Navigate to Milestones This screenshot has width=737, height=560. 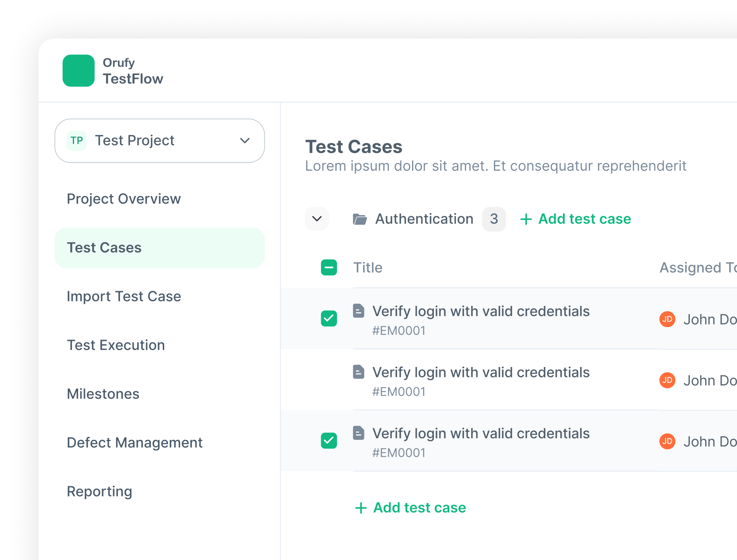(x=103, y=394)
